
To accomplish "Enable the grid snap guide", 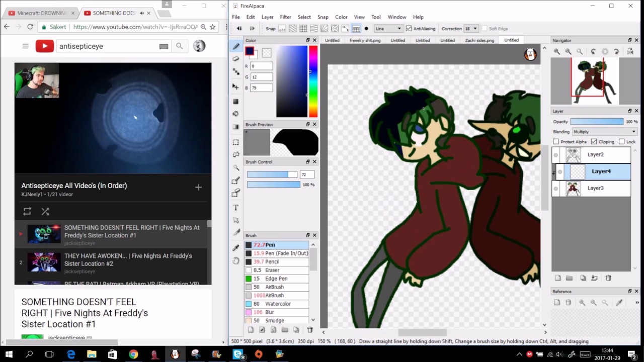I will (x=303, y=29).
